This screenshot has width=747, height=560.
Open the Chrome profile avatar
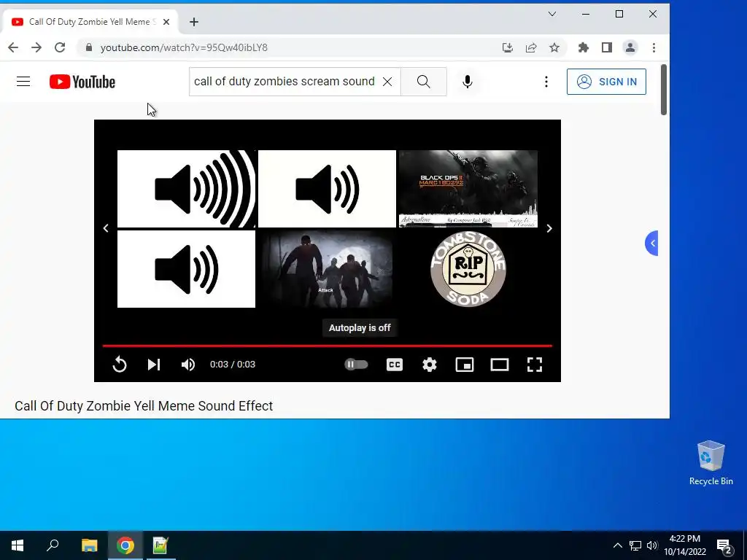point(630,47)
